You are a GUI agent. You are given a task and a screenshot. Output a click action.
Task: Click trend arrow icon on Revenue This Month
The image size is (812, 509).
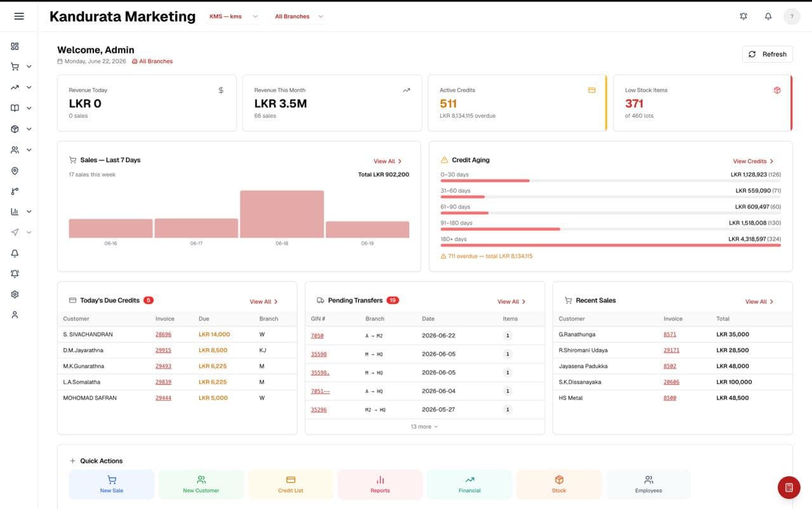point(406,90)
